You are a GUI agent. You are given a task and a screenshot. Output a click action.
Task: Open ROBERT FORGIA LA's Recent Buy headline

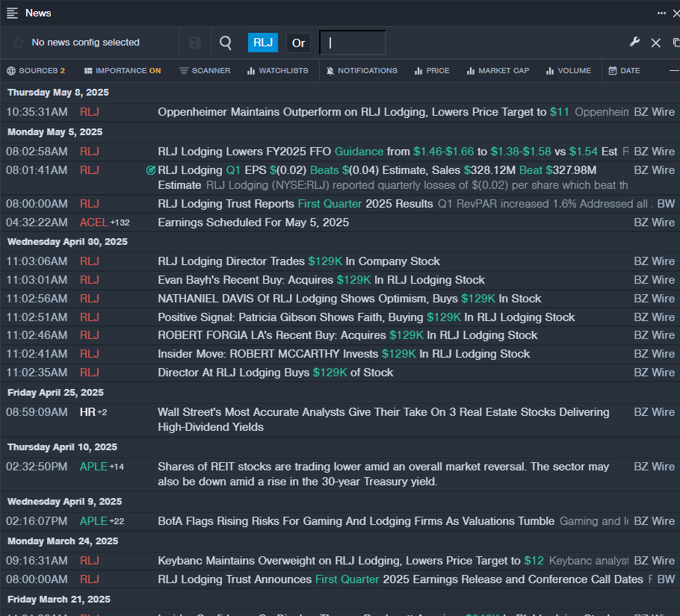(347, 335)
